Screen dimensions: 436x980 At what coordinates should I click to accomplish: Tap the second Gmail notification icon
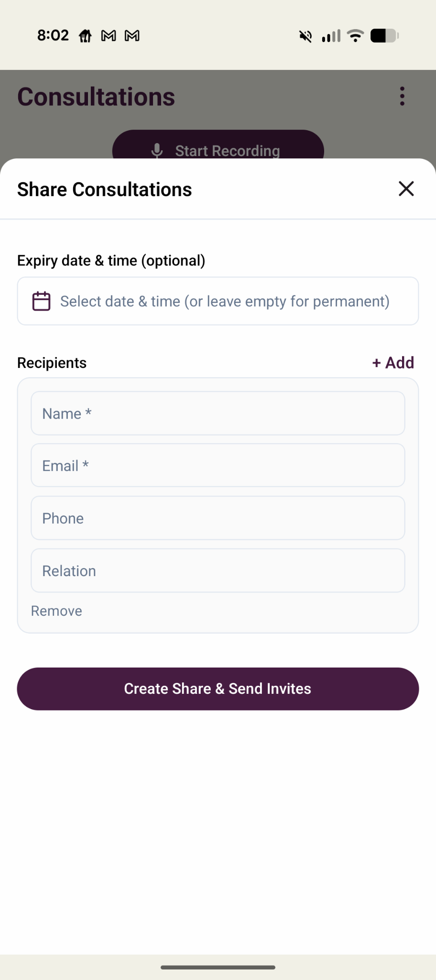(x=132, y=35)
